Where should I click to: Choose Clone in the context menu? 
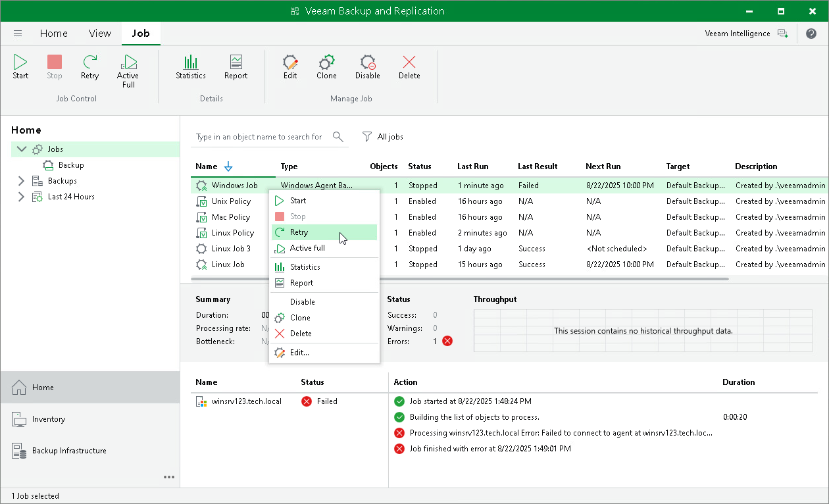324,318
